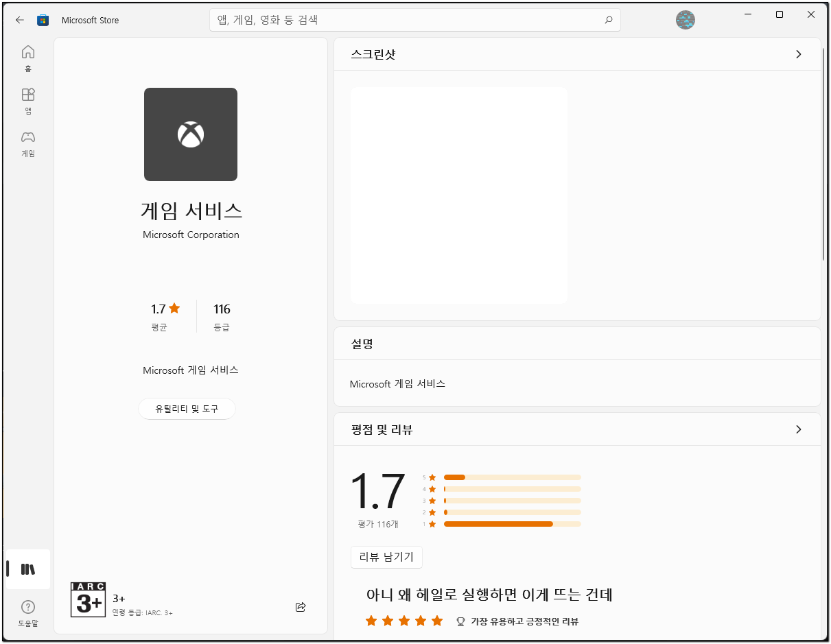
Task: Open the 게임 (Games) sidebar section
Action: [x=28, y=144]
